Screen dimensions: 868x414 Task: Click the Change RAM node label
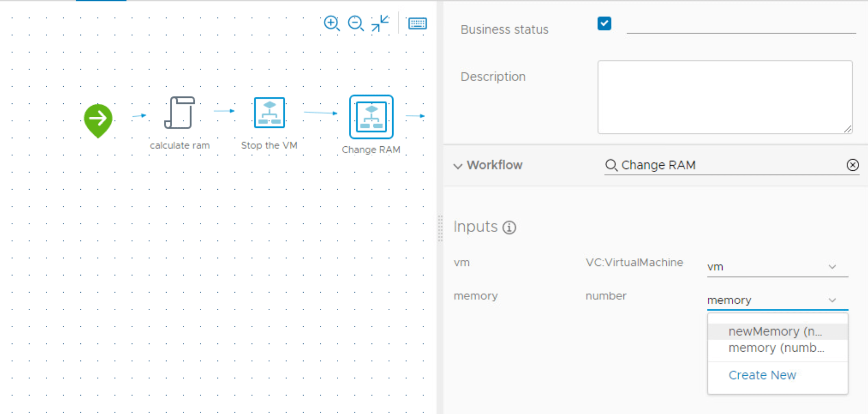[371, 150]
